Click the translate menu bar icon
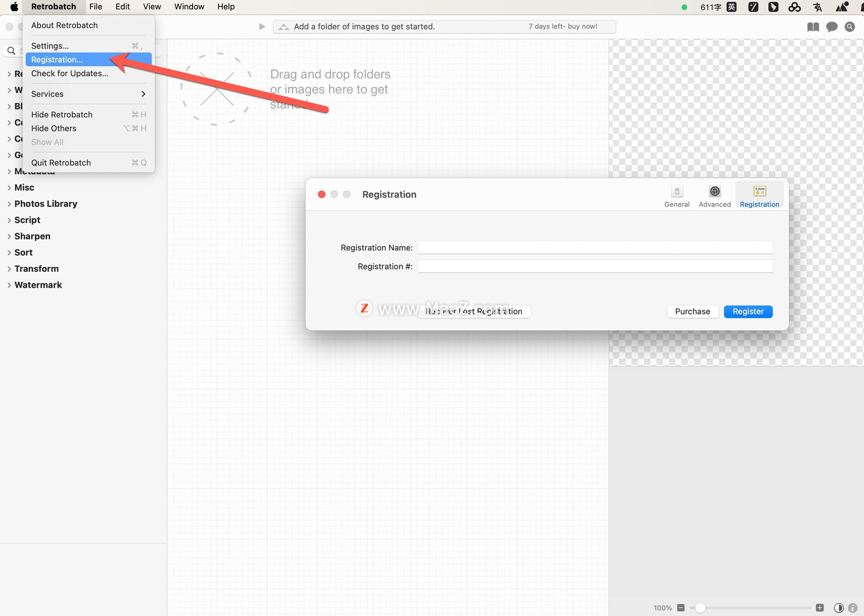Screen dimensions: 864x616 pos(818,7)
